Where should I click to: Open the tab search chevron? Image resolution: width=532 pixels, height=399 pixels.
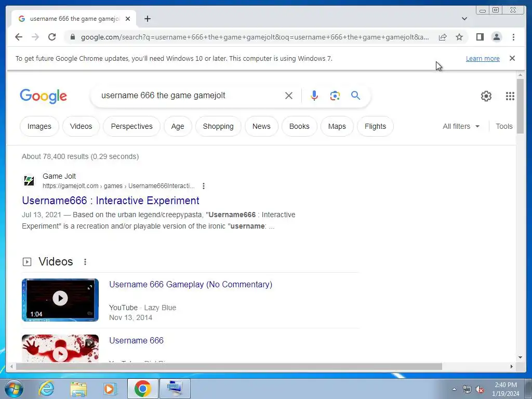pyautogui.click(x=464, y=19)
